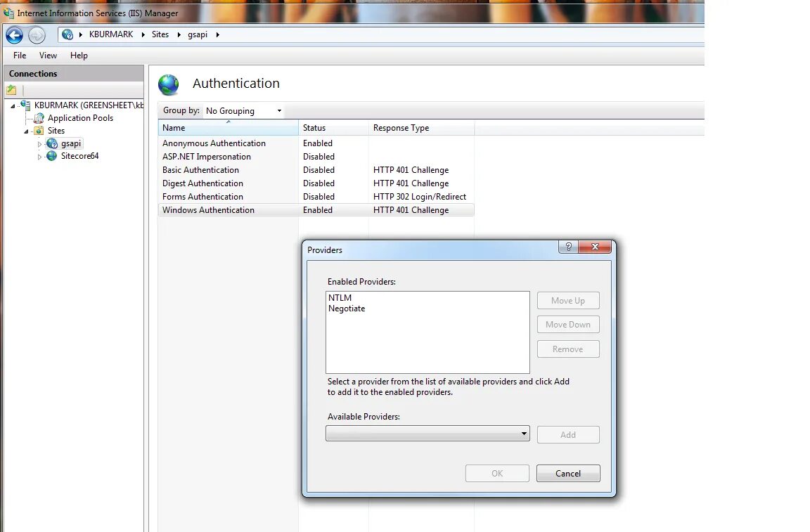This screenshot has height=532, width=810.
Task: Click Windows Authentication HTTP 401 Challenge cell
Action: pos(411,210)
